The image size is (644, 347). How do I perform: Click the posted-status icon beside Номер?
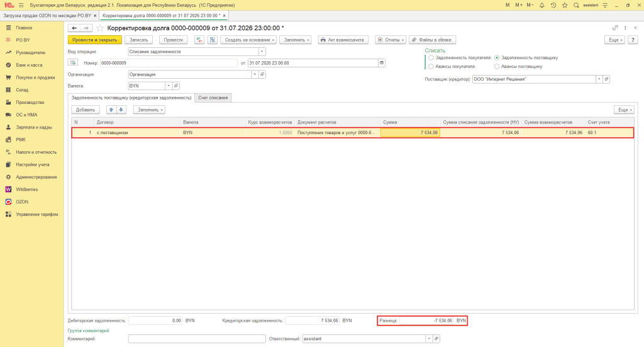[x=73, y=63]
